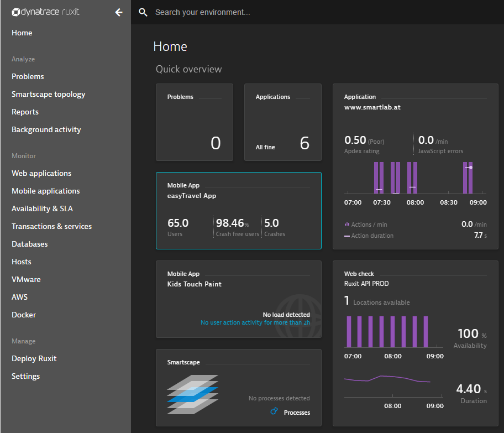The width and height of the screenshot is (504, 433).
Task: Click the '1 Locations available' text
Action: 377,301
